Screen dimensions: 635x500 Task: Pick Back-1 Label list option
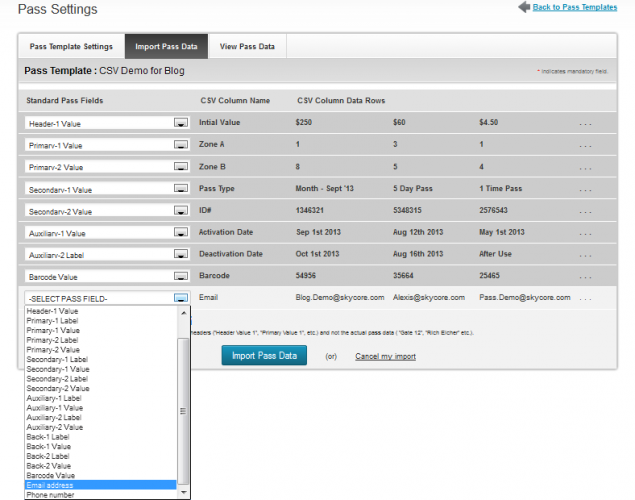[101, 437]
